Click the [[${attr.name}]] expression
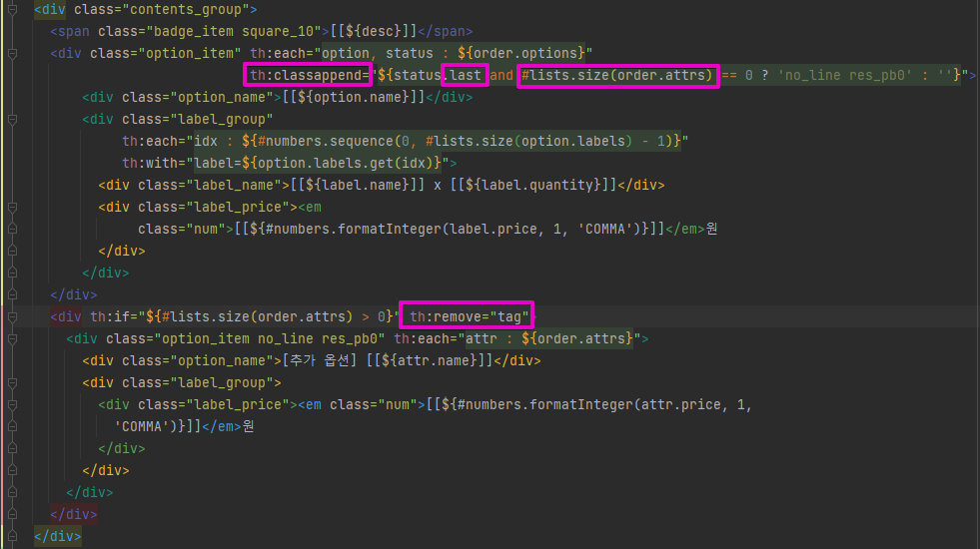 (x=430, y=360)
